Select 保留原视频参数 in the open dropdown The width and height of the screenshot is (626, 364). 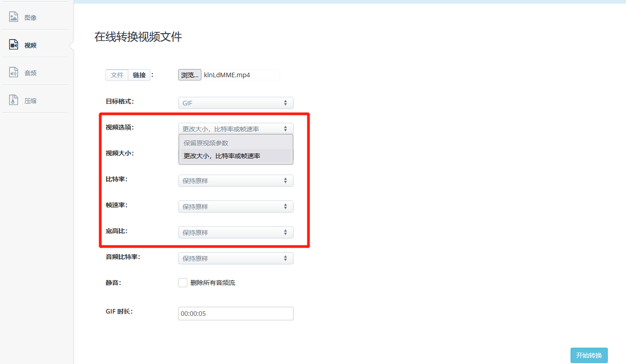pyautogui.click(x=205, y=143)
